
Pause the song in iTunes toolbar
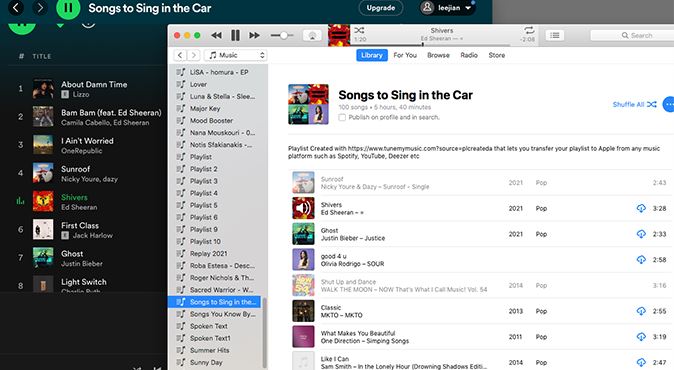[236, 35]
